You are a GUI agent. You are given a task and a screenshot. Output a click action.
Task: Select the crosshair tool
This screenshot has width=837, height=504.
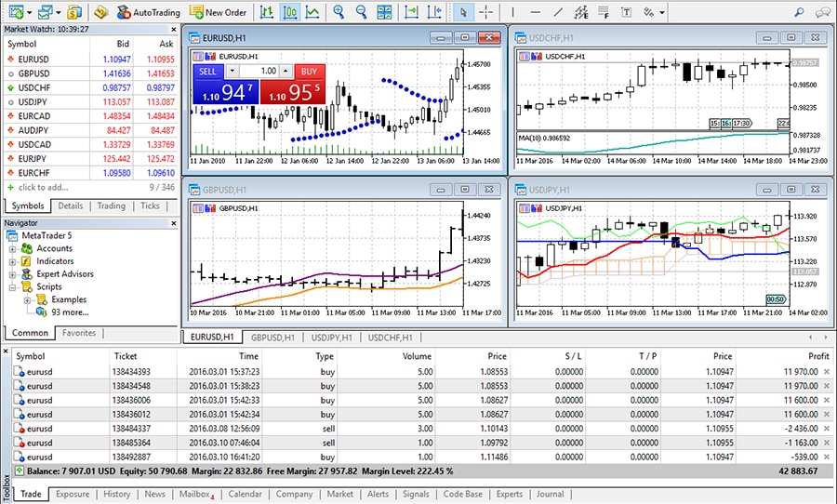click(x=485, y=12)
